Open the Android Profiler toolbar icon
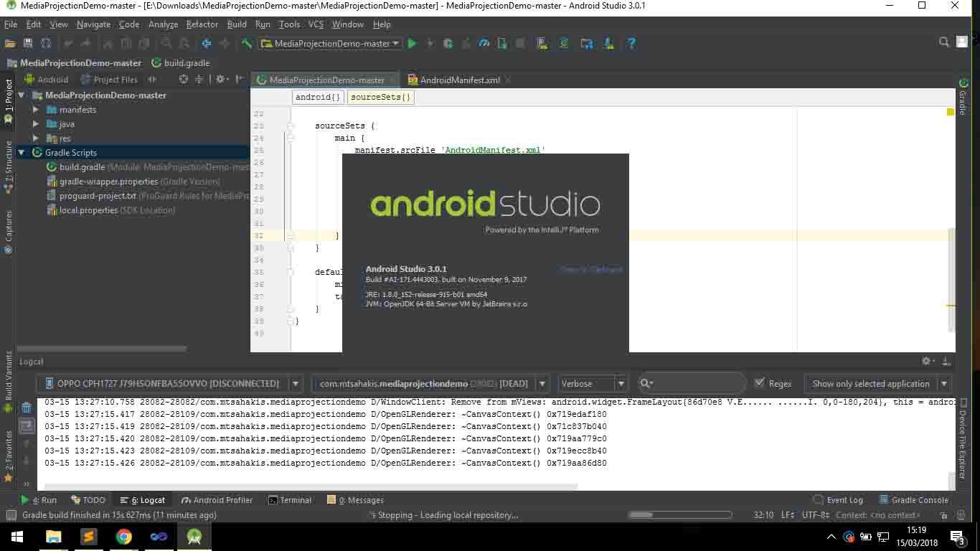 coord(484,44)
